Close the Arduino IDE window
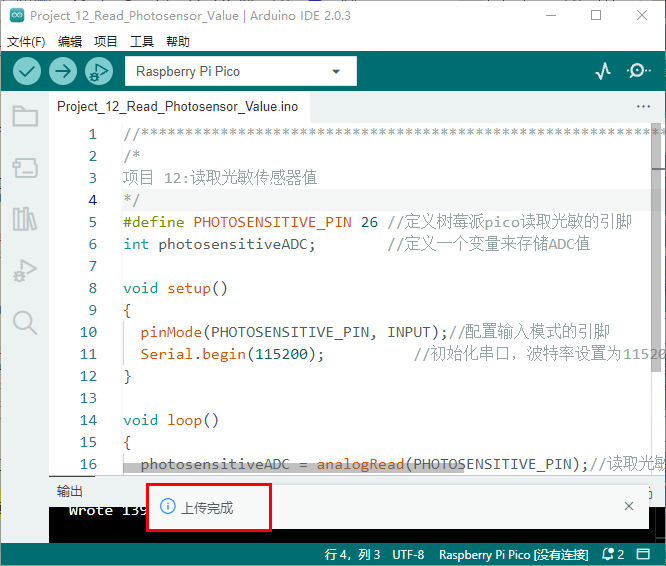 (x=642, y=15)
